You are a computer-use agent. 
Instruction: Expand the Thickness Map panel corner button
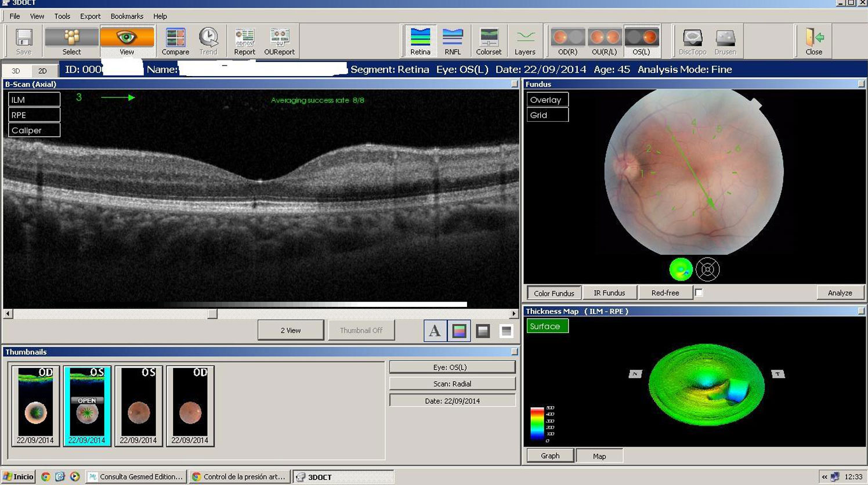click(x=860, y=312)
